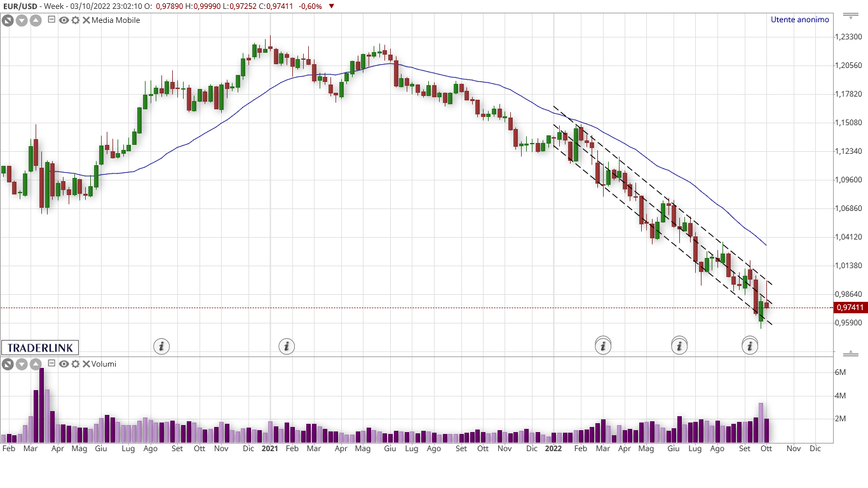Click the disable circle icon in Volumi panel
This screenshot has width=868, height=488.
coord(8,364)
